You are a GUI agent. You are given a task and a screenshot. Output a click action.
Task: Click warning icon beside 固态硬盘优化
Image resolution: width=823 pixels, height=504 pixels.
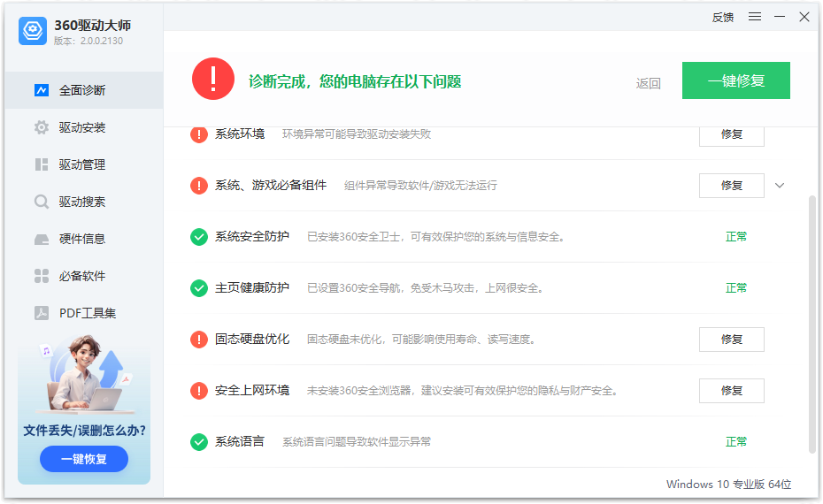[199, 340]
